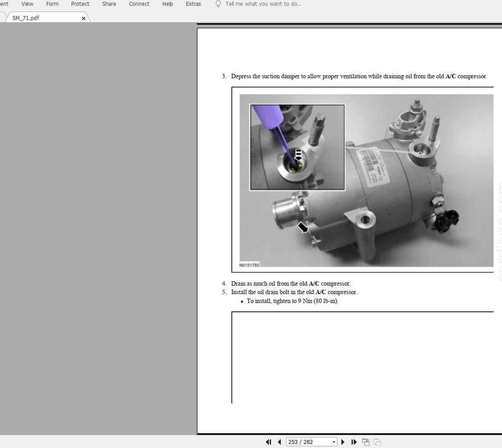Click the greyed-out next view icon
This screenshot has width=502, height=448.
point(377,442)
